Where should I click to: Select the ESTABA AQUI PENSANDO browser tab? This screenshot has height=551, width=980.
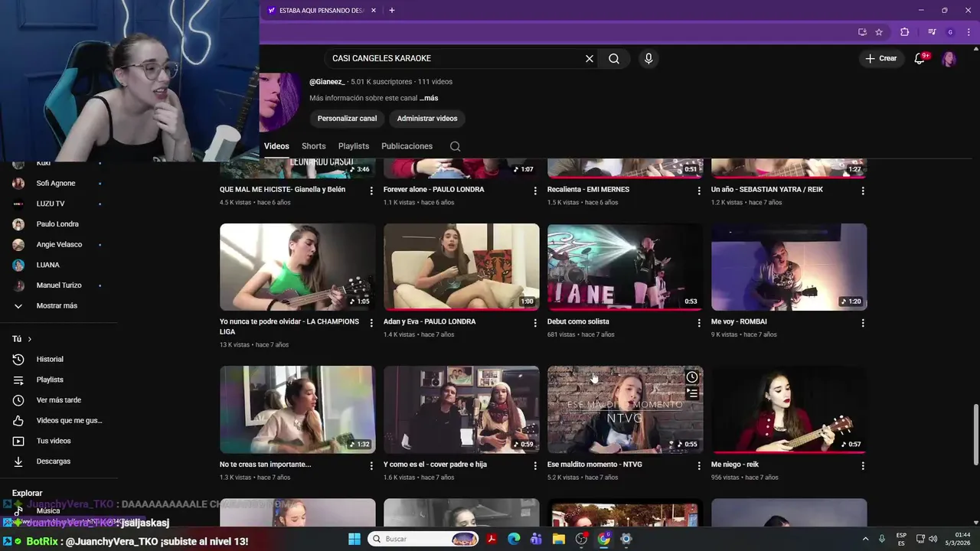tap(322, 11)
